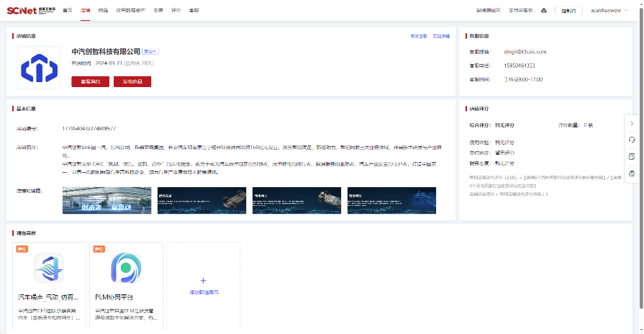
Task: Click the third store carousel image
Action: 296,201
